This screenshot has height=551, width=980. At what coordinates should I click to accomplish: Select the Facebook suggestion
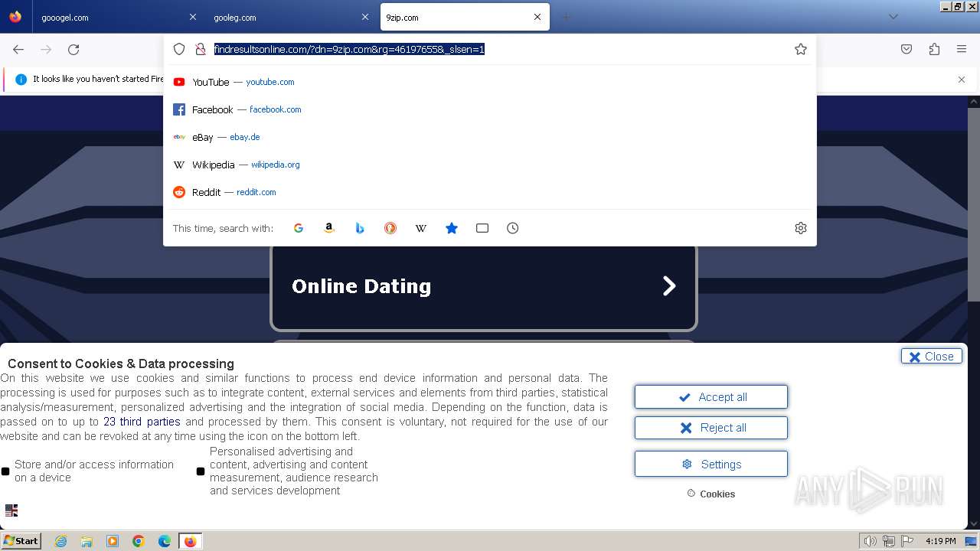(x=490, y=109)
